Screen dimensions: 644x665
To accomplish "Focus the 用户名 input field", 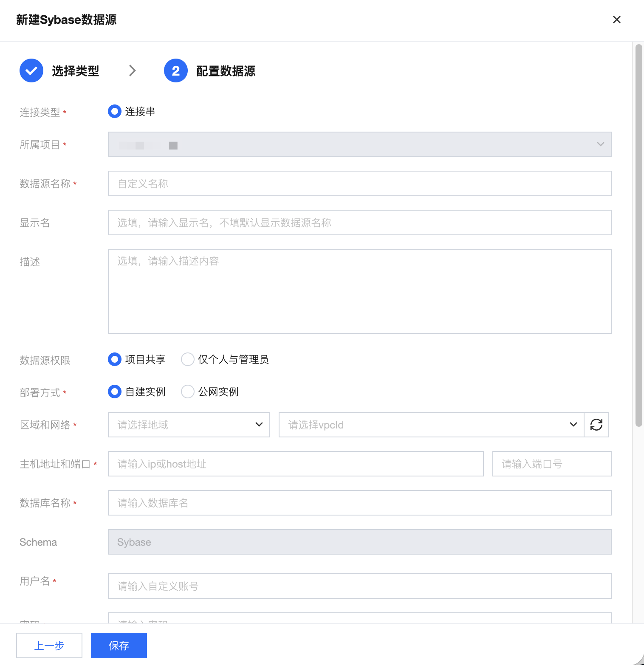I will 360,586.
